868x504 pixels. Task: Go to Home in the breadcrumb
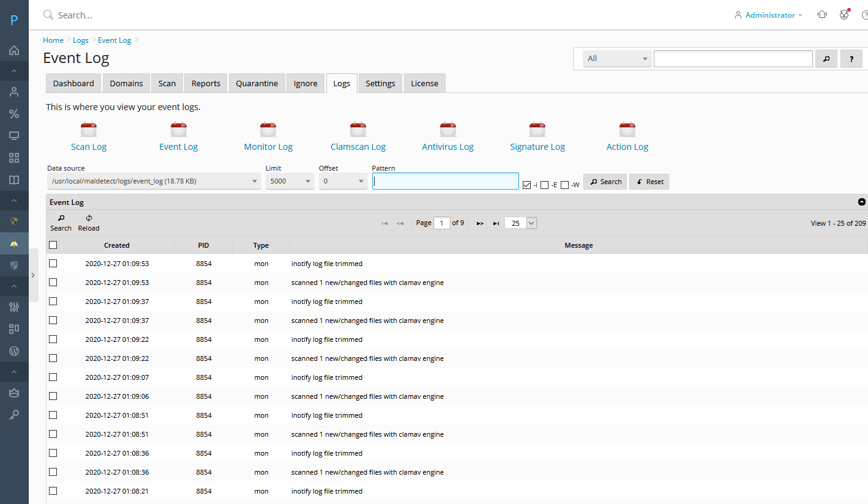(53, 40)
